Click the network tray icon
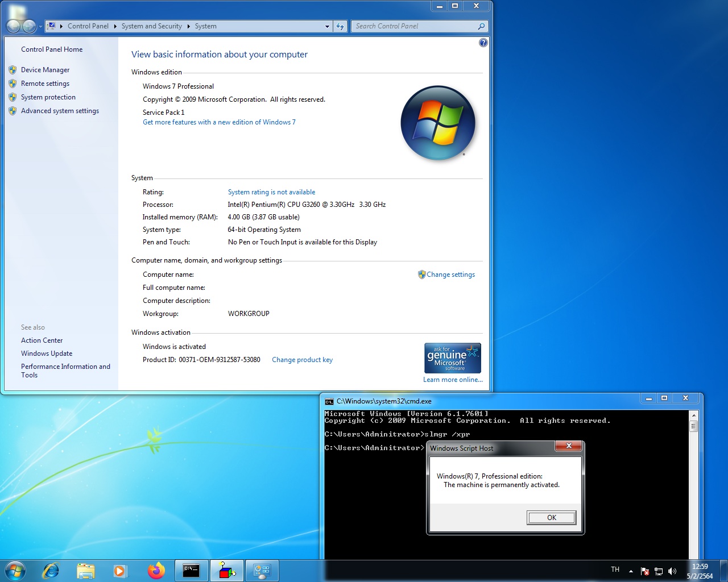Screen dimensions: 728x582 (x=659, y=571)
